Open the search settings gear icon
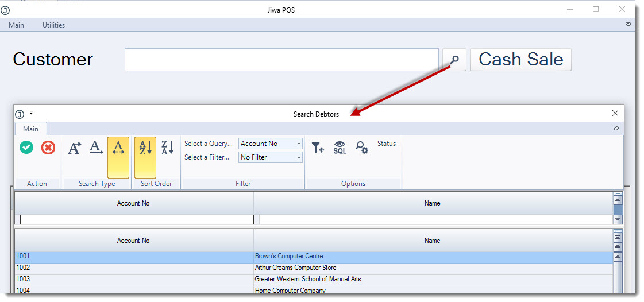 point(362,148)
